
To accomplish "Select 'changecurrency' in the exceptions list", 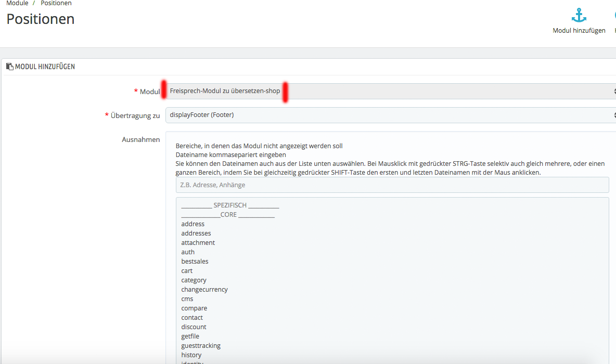I will [204, 290].
